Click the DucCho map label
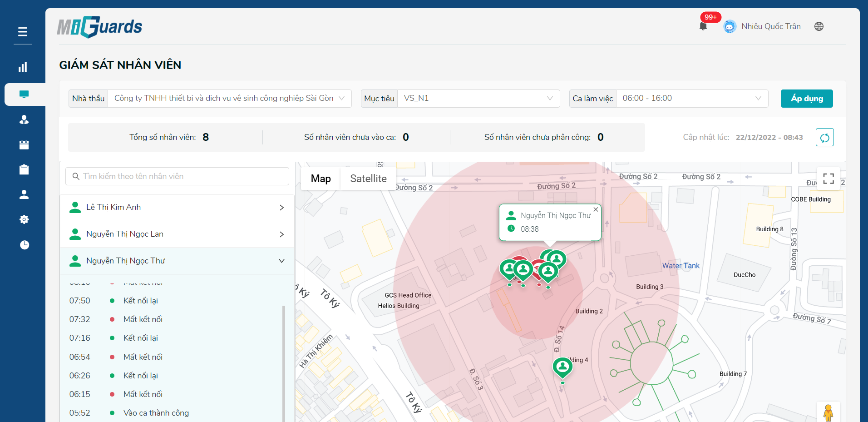This screenshot has height=422, width=868. coord(745,275)
